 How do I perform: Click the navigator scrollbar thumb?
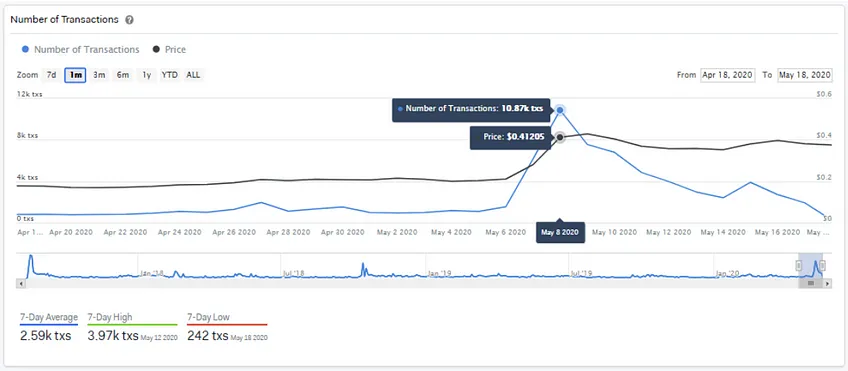click(811, 283)
